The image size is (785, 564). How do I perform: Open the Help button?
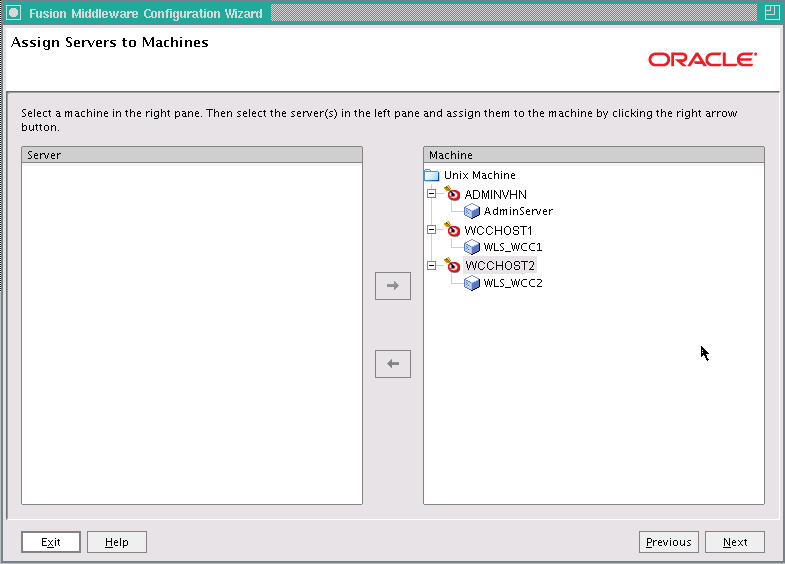[x=117, y=542]
